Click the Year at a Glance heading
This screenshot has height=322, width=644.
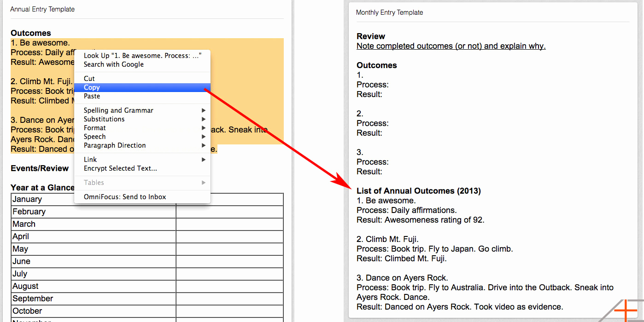click(42, 188)
